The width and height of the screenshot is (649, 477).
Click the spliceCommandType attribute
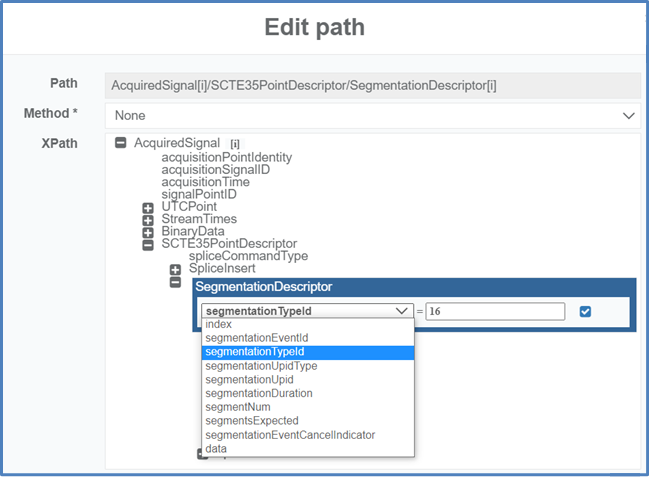click(x=248, y=256)
